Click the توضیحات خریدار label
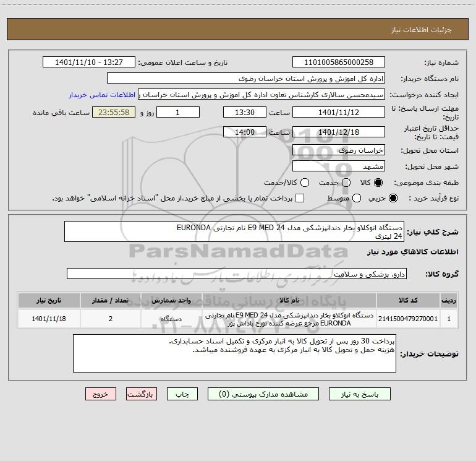 click(429, 354)
